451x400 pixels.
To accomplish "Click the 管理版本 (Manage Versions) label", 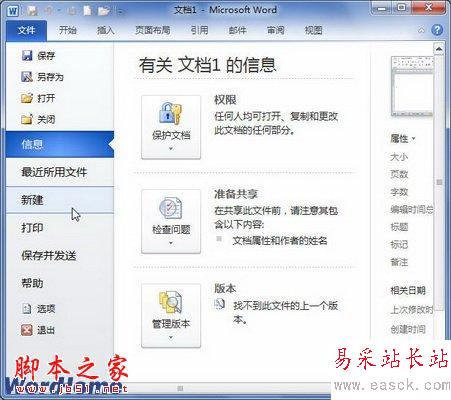I will click(171, 324).
